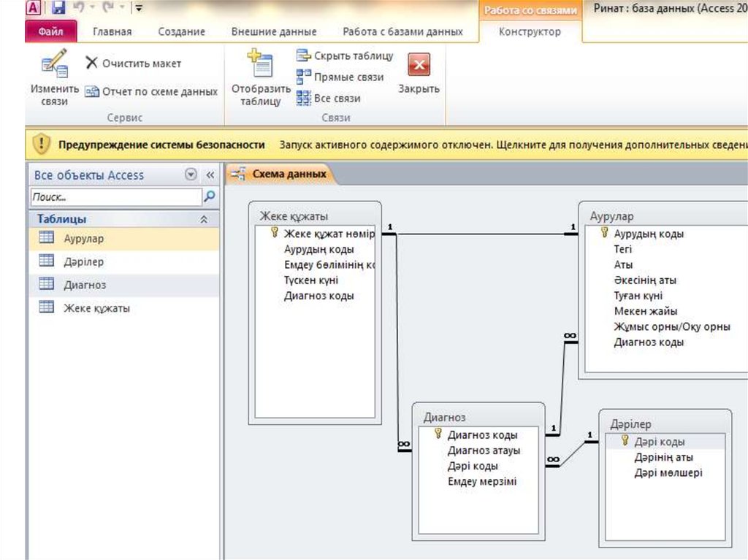Open the Файл tab
This screenshot has height=560, width=748.
click(50, 32)
